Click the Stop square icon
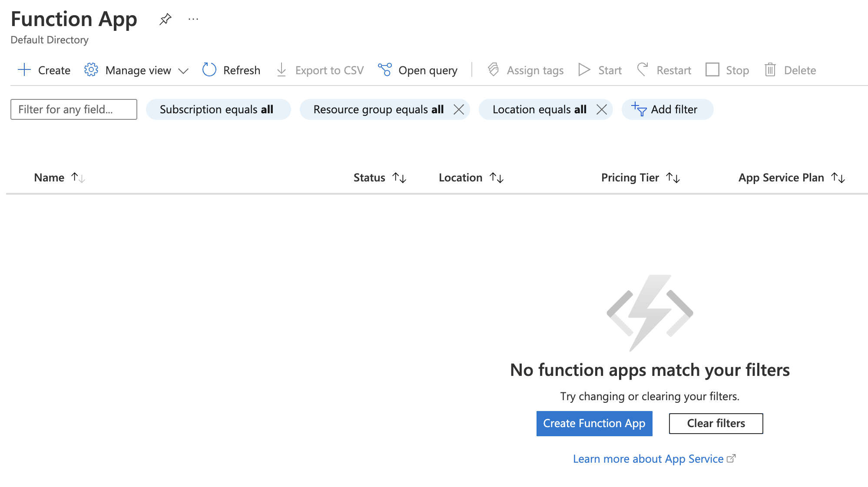Image resolution: width=868 pixels, height=487 pixels. 712,70
